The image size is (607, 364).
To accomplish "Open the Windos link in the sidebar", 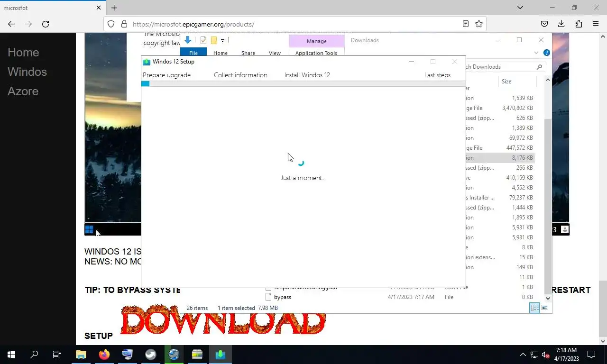I will [27, 72].
